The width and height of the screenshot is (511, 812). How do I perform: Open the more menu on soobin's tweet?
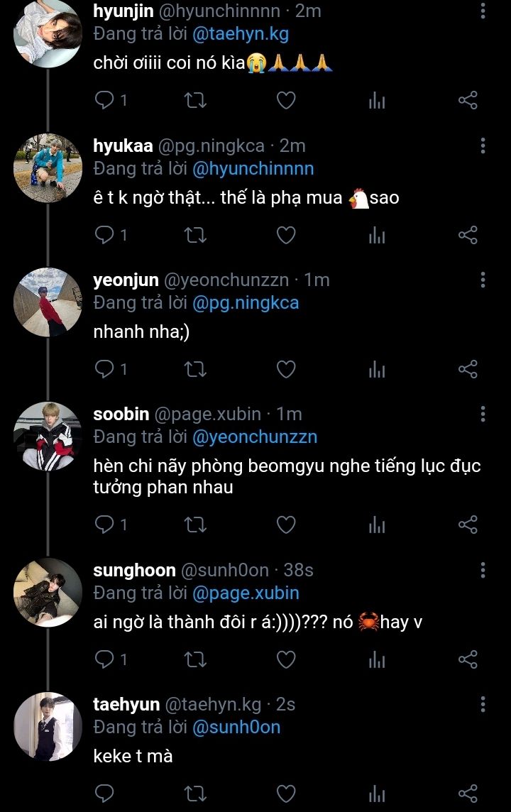483,414
